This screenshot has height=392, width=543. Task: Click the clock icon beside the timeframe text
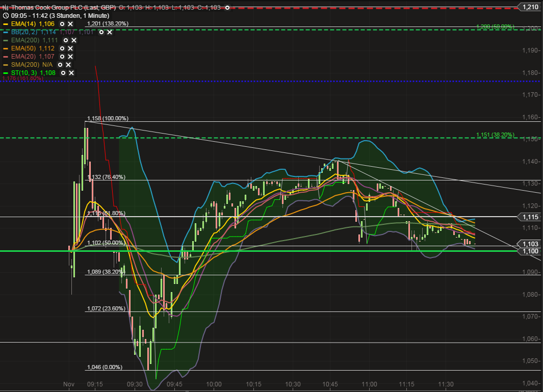tap(6, 16)
